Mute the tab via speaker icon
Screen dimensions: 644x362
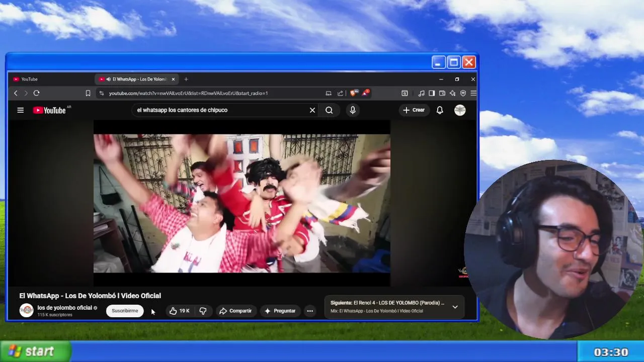(x=108, y=79)
